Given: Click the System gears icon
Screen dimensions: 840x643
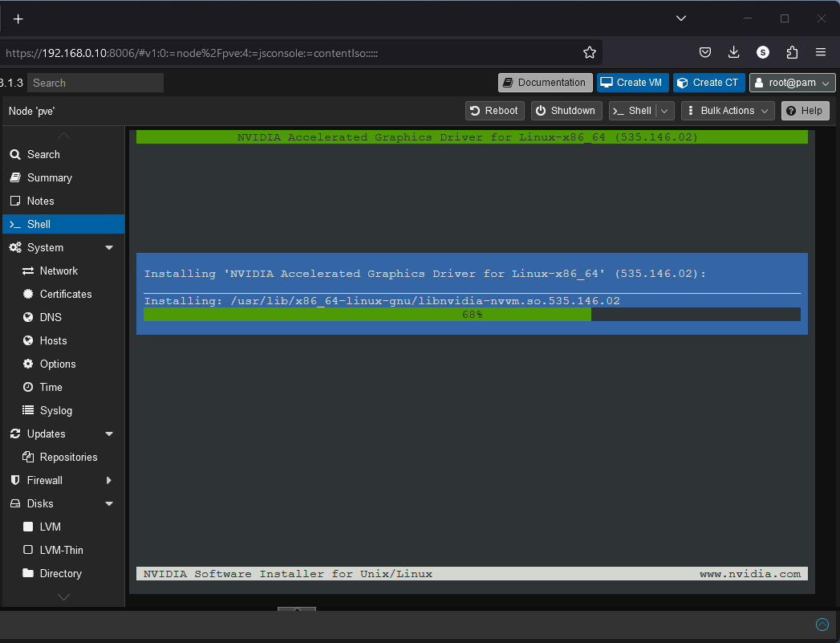Looking at the screenshot, I should click(15, 247).
